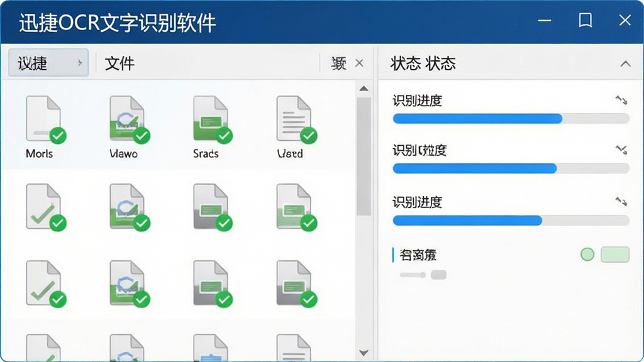Click the file list scrollbar thumb
644x362 pixels.
tap(364, 156)
